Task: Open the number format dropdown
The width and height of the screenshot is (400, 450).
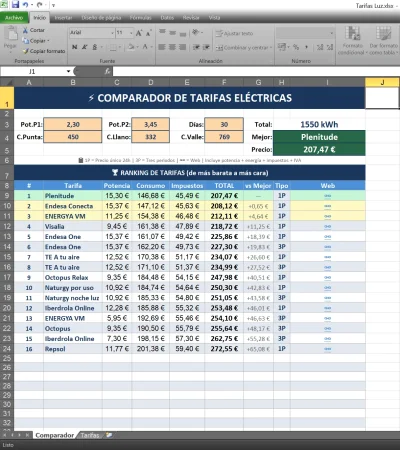Action: (x=331, y=33)
